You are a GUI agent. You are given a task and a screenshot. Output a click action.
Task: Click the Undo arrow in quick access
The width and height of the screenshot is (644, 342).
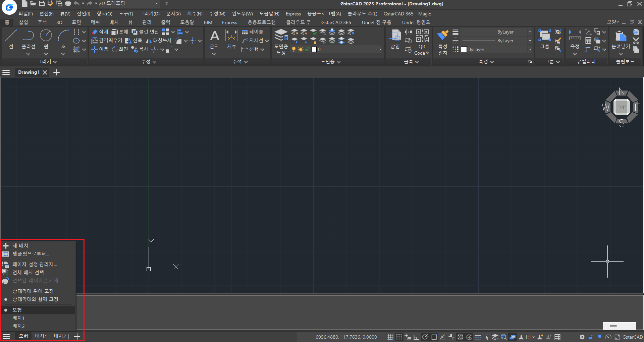coord(76,3)
